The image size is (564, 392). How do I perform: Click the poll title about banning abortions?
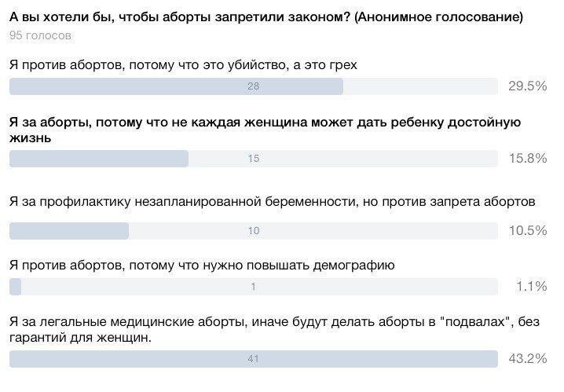[x=266, y=17]
